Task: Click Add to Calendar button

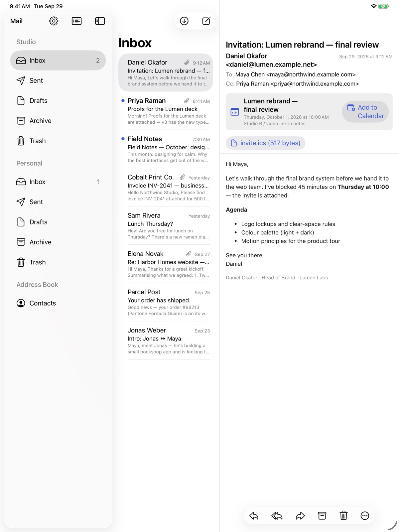Action: (x=365, y=111)
